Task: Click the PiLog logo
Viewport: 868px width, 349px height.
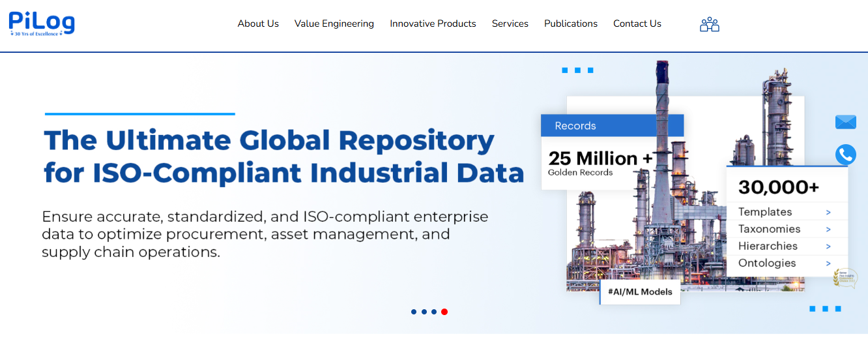Action: tap(42, 23)
